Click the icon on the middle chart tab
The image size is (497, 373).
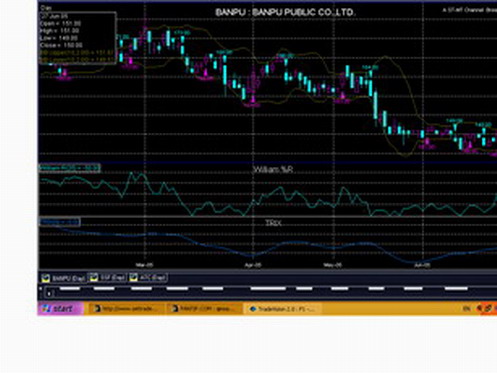tap(94, 277)
